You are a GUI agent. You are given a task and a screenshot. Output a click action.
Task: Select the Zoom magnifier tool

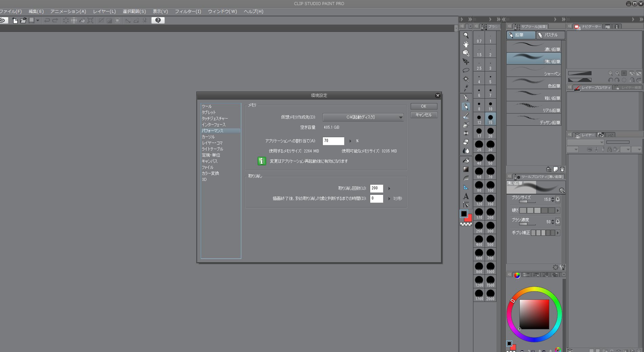pyautogui.click(x=466, y=35)
